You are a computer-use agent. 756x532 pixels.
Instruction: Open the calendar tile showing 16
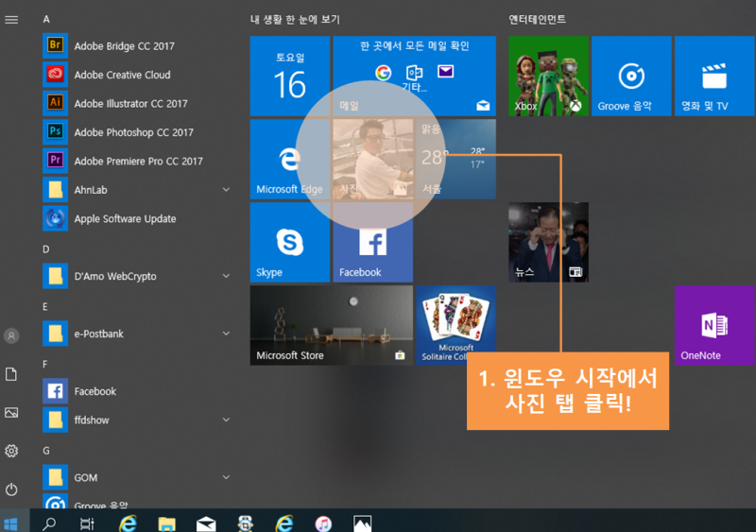click(290, 76)
